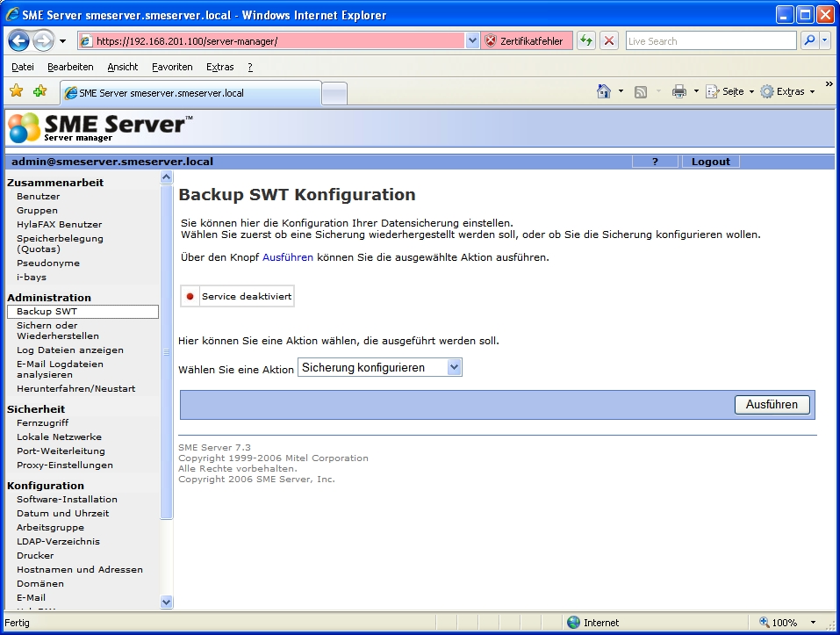Open Lokale Netzwerke link
840x635 pixels.
[59, 437]
